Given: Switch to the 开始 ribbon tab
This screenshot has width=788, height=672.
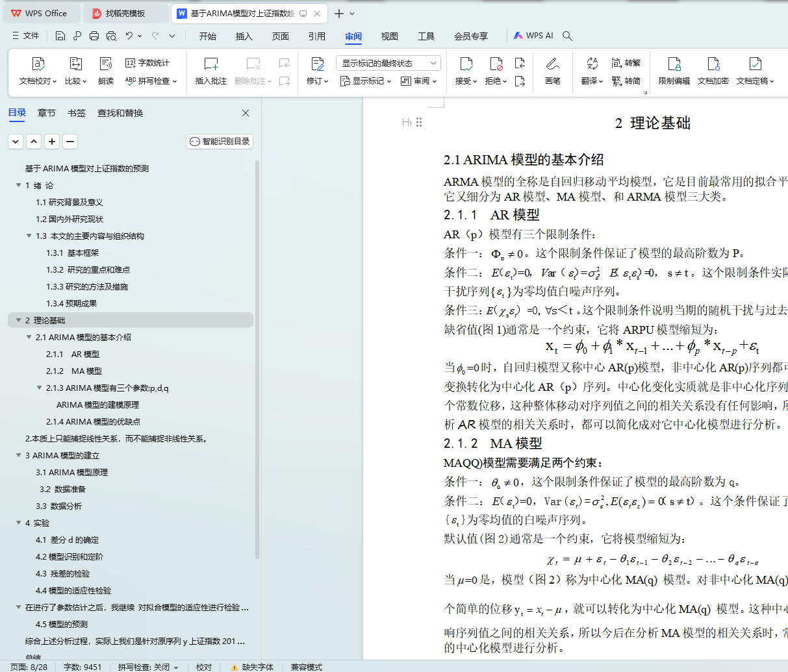Looking at the screenshot, I should tap(208, 36).
